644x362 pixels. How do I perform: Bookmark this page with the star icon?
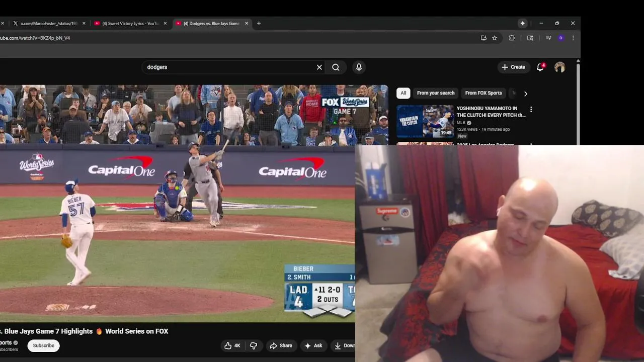pos(495,38)
